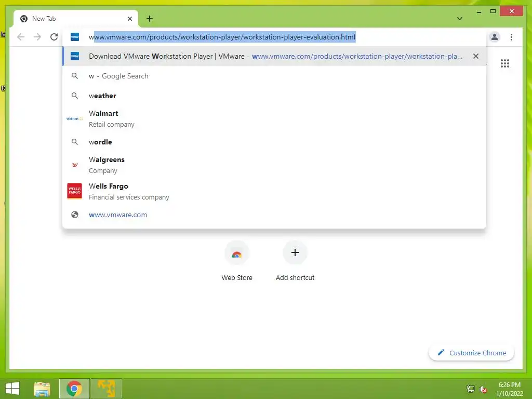Open the Chrome profile avatar
The height and width of the screenshot is (399, 532).
point(495,37)
